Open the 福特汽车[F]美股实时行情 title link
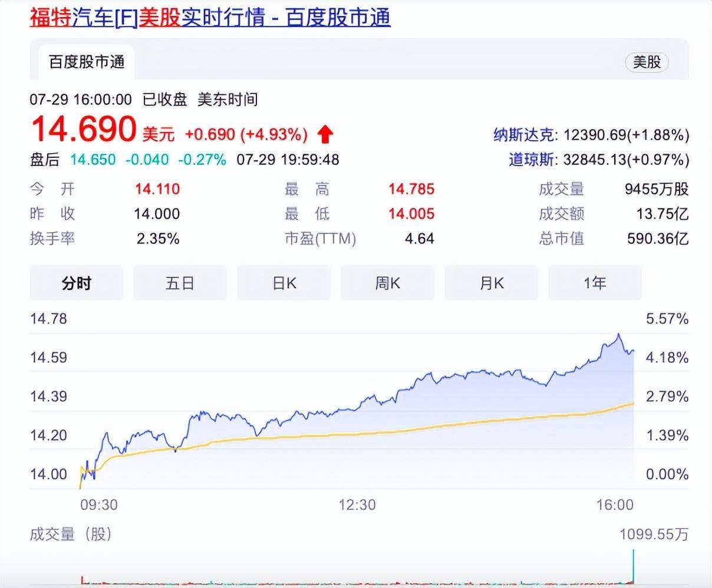Viewport: 712px width, 588px height. [210, 17]
